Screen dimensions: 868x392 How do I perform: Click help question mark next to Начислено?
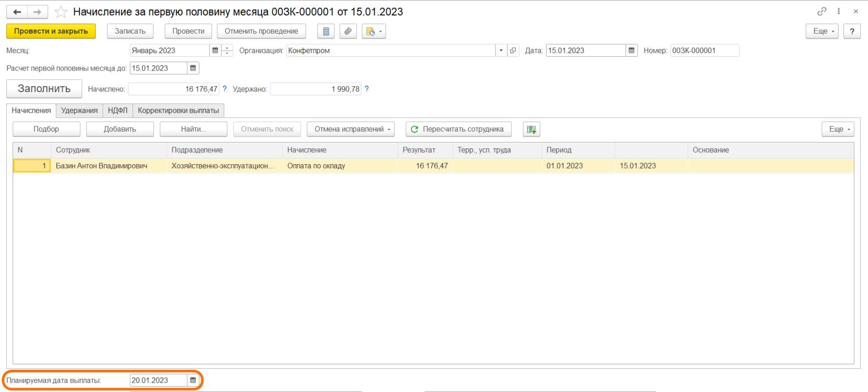225,89
